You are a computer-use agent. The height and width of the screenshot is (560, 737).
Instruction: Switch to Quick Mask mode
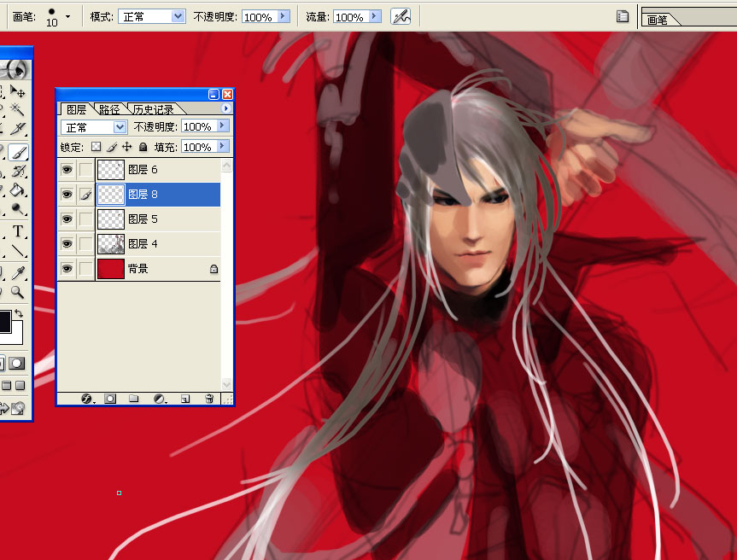[x=17, y=363]
